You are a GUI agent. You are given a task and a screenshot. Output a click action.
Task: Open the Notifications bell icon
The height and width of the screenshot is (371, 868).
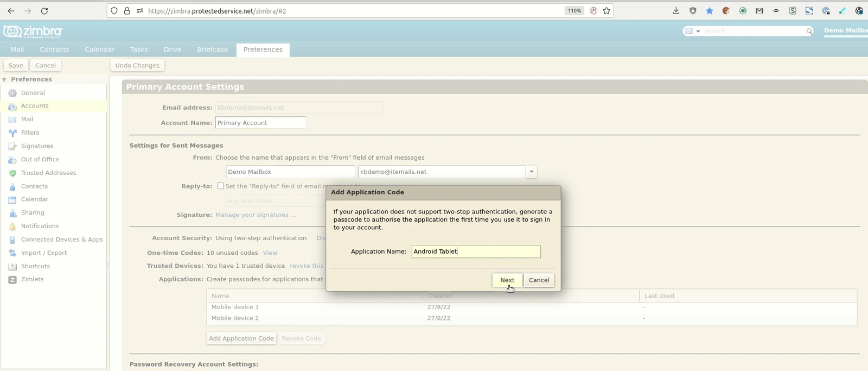[x=12, y=227]
